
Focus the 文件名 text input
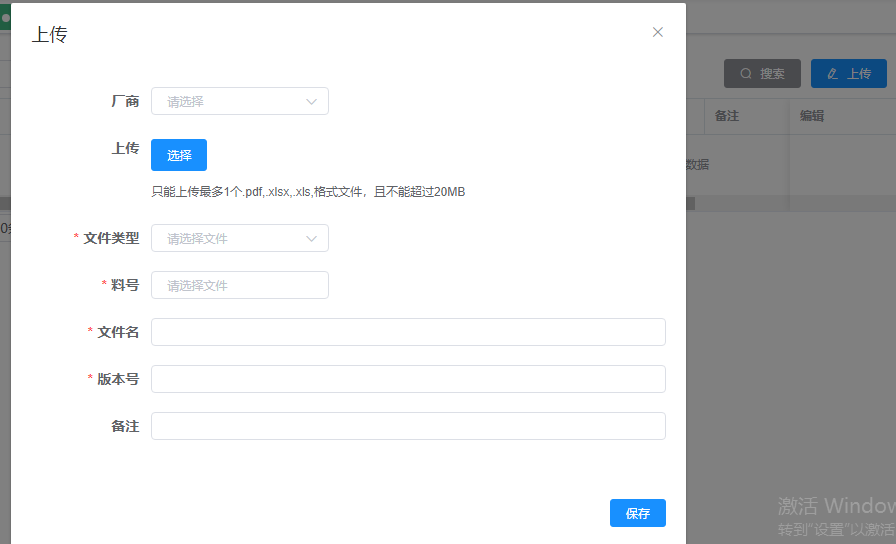408,332
